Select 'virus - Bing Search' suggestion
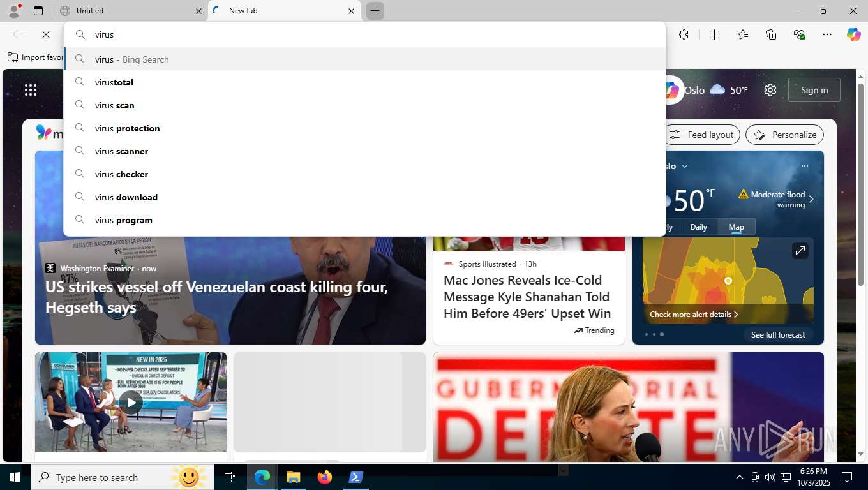The image size is (868, 490). (x=364, y=59)
